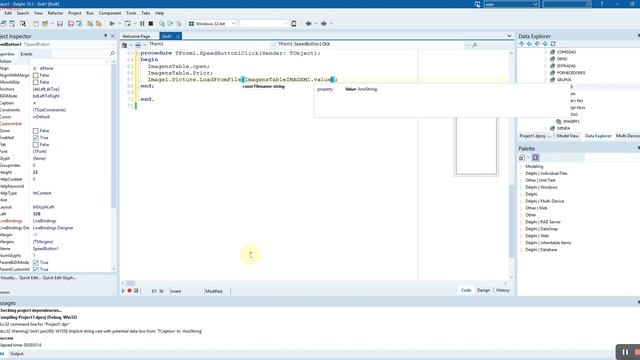This screenshot has width=640, height=360.
Task: Toggle the AlignWithMargins False checkbox
Action: click(x=36, y=76)
